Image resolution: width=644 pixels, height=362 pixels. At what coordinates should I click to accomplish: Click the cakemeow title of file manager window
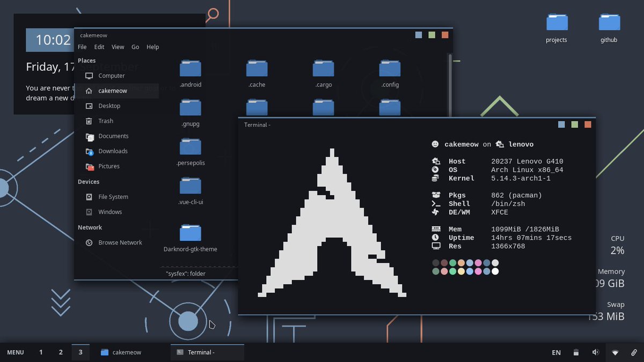[93, 35]
